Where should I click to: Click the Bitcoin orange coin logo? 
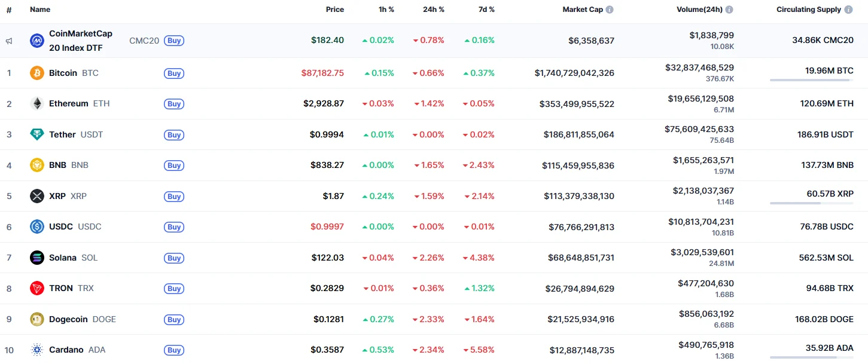click(37, 73)
